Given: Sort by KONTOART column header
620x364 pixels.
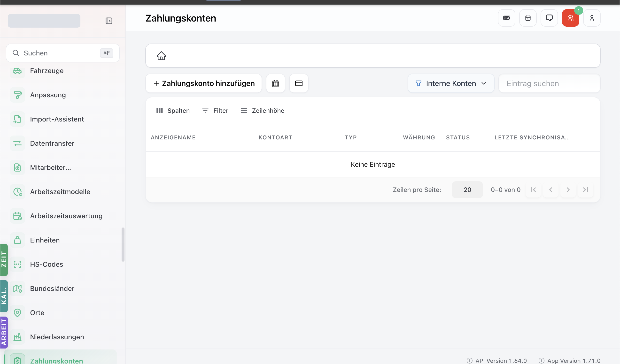Looking at the screenshot, I should click(x=275, y=137).
